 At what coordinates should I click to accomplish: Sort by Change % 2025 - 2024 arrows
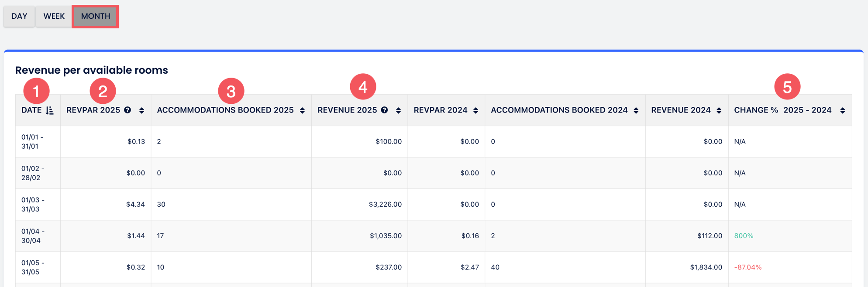pyautogui.click(x=842, y=110)
